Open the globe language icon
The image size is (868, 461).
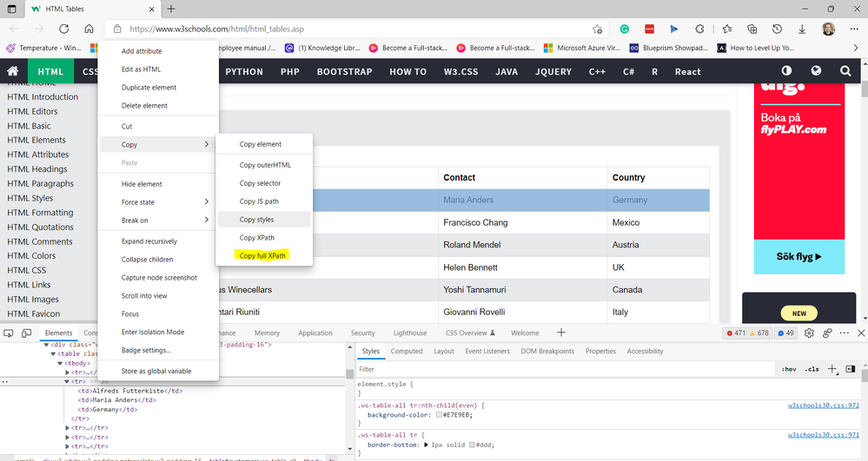(x=816, y=71)
